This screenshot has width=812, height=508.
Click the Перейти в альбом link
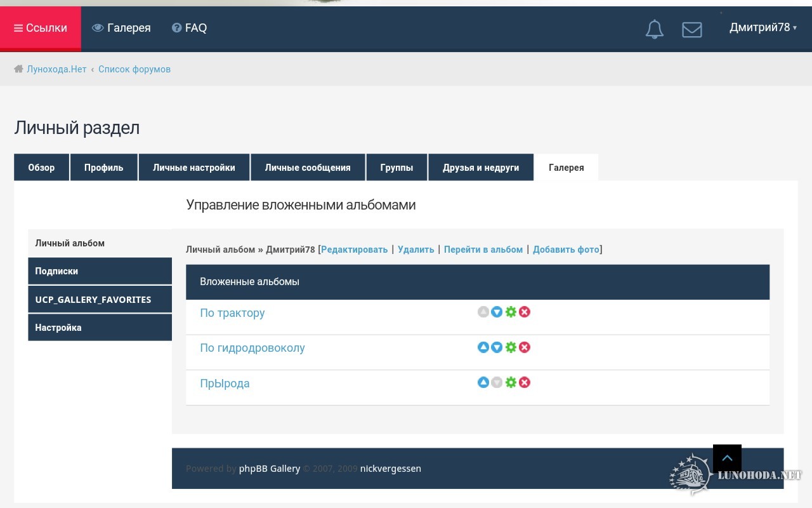pos(483,250)
